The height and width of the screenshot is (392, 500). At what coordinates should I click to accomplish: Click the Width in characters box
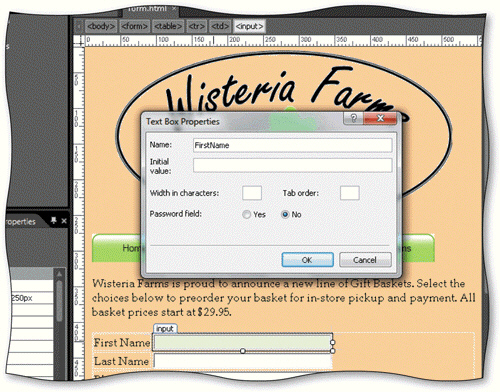[x=252, y=193]
